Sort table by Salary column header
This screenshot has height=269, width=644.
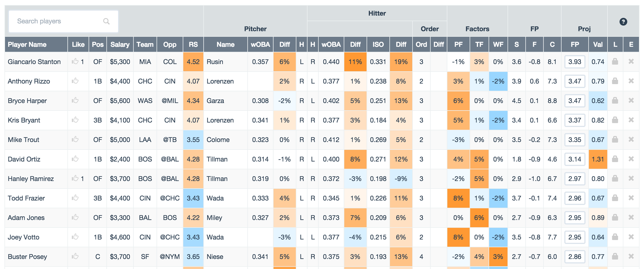point(120,45)
